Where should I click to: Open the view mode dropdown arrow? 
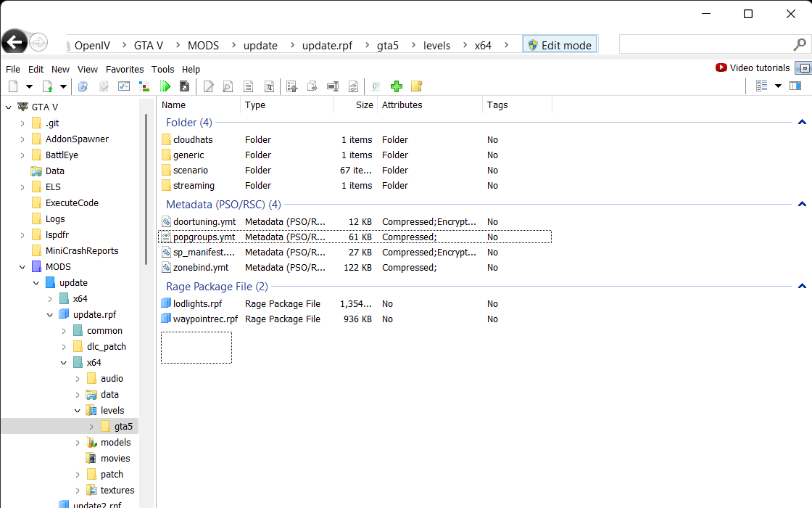coord(778,86)
